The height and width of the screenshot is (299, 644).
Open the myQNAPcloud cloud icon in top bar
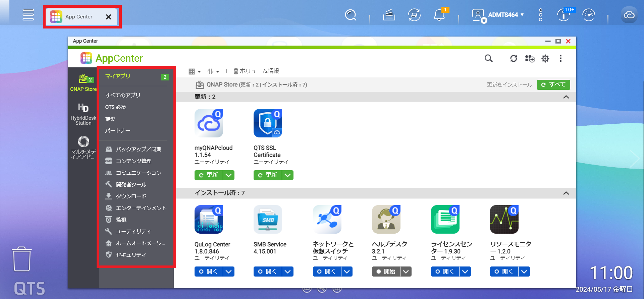tap(629, 15)
